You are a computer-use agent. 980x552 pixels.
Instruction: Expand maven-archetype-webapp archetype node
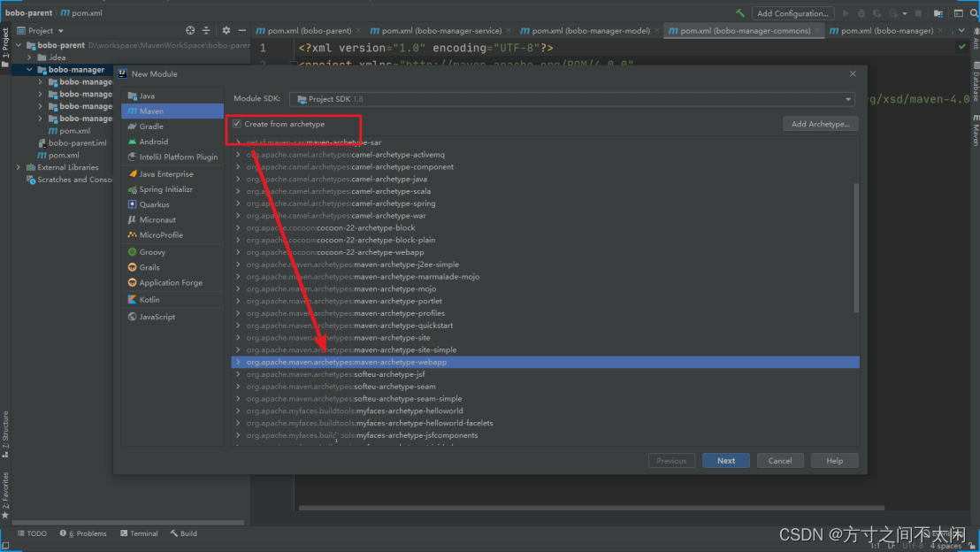click(x=238, y=362)
